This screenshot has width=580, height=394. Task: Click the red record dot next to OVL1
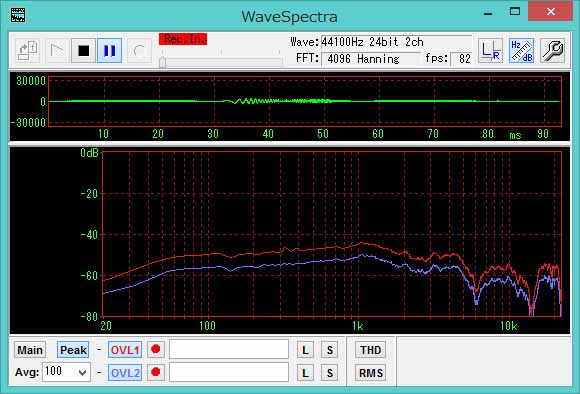[x=156, y=349]
